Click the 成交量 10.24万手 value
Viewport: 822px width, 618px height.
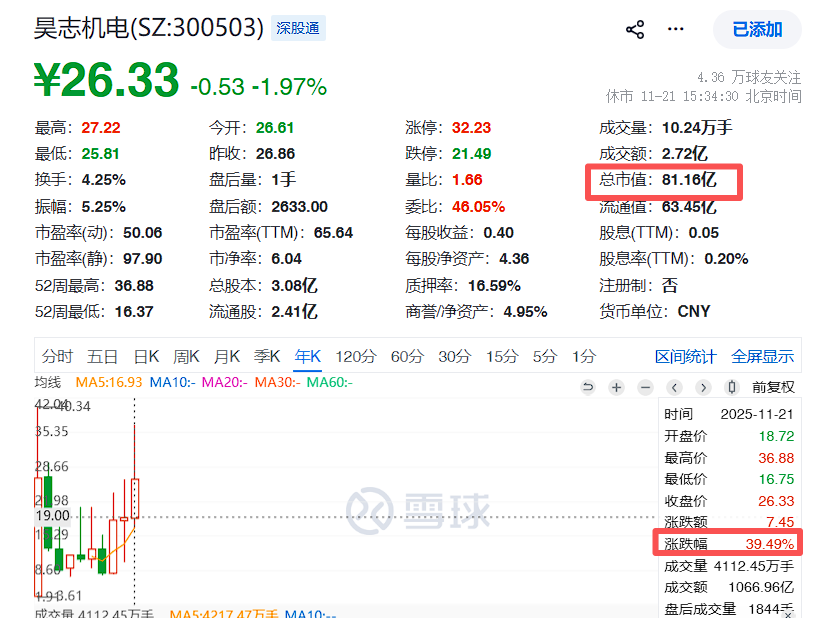coord(697,127)
